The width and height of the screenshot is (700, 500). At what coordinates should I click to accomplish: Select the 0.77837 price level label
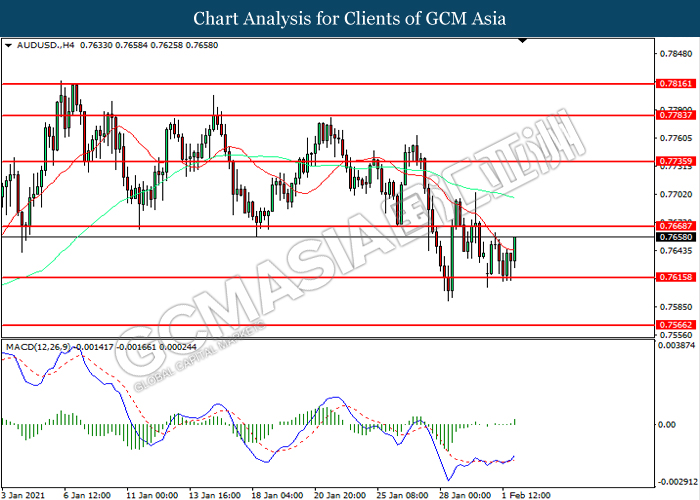tap(675, 115)
